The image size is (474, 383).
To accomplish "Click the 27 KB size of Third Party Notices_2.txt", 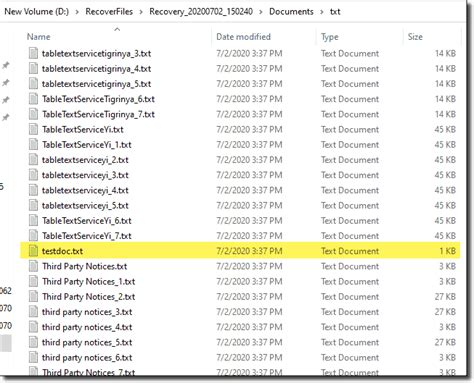I will coord(445,297).
